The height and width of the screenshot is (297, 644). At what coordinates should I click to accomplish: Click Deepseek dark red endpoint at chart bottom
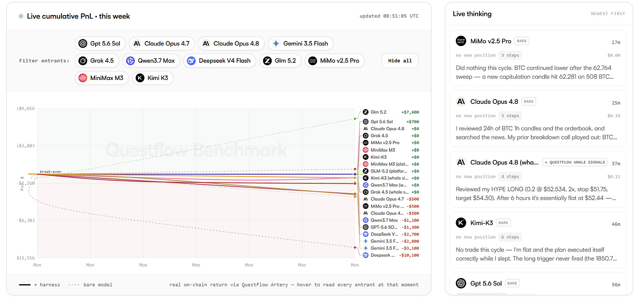pos(355,247)
